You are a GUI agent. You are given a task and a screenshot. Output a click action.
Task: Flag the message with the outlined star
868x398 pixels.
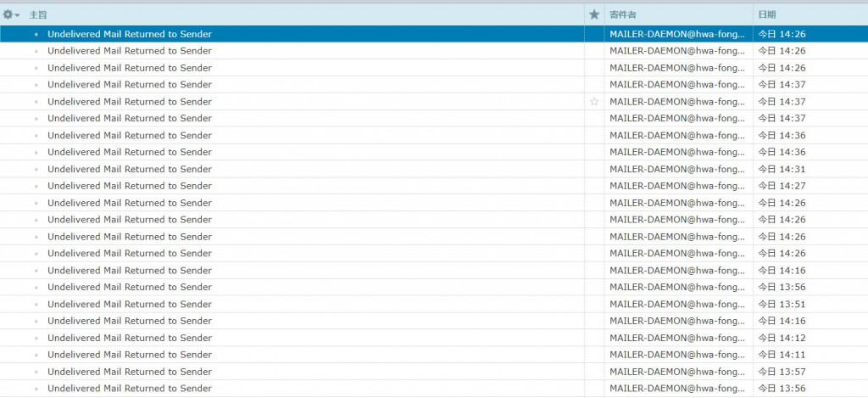pyautogui.click(x=594, y=102)
